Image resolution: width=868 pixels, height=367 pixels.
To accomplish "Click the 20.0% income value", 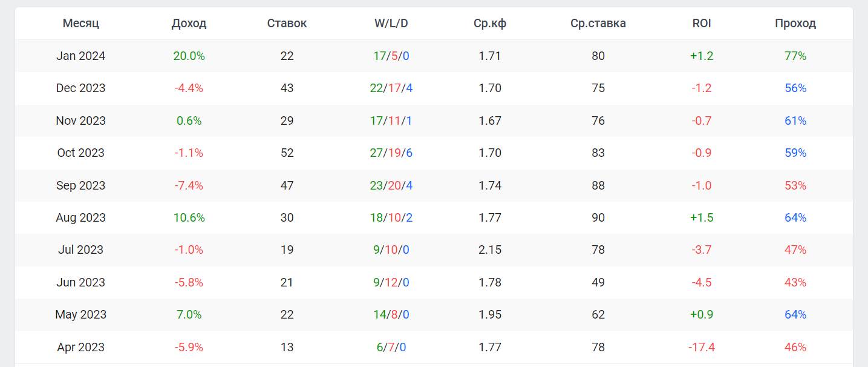I will (189, 56).
